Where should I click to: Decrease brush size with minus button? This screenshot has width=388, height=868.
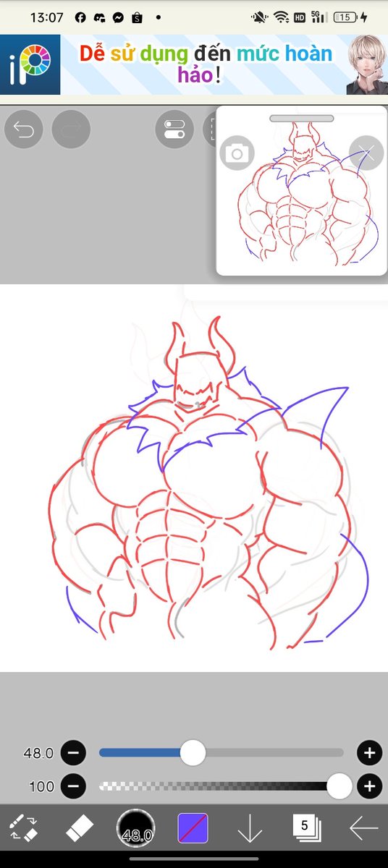(73, 753)
